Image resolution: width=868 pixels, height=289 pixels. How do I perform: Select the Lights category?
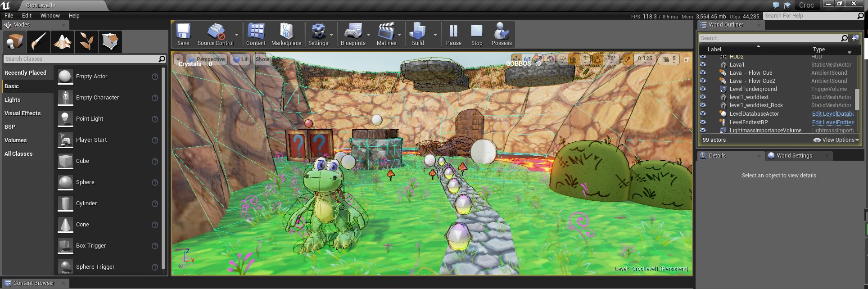tap(13, 100)
